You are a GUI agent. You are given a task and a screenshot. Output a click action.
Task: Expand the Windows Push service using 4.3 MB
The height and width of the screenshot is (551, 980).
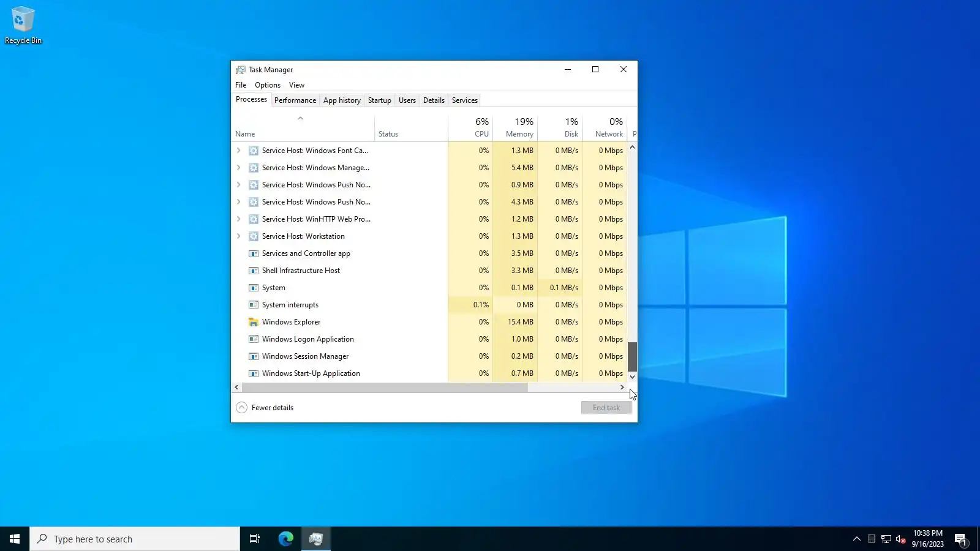click(239, 202)
